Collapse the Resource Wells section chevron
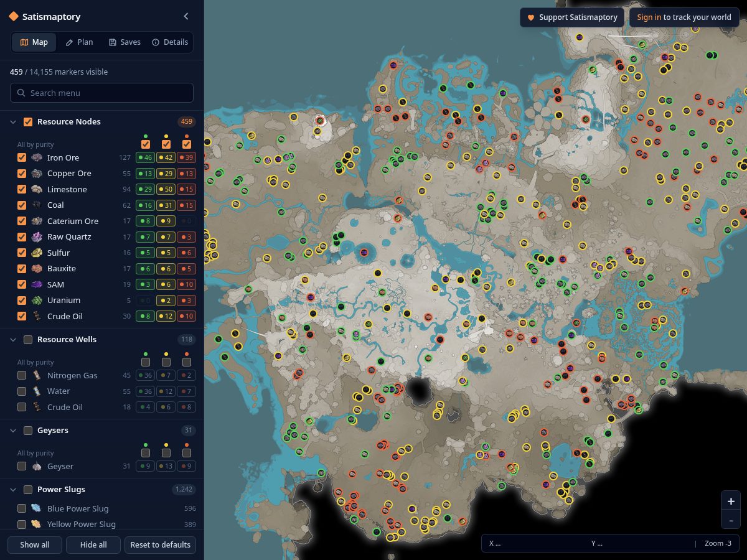Screen dimensions: 747x560 (13, 340)
